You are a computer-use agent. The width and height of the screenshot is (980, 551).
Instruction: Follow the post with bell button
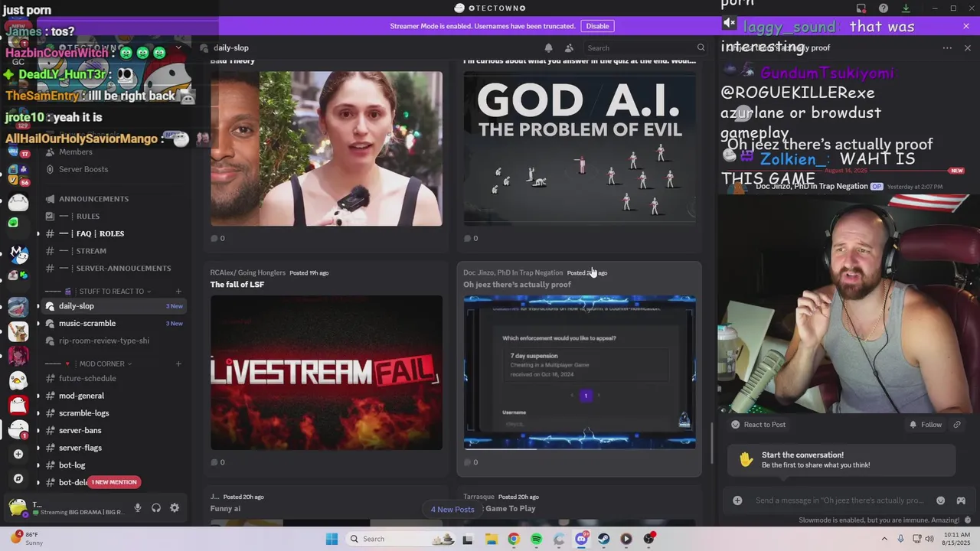[x=925, y=425]
